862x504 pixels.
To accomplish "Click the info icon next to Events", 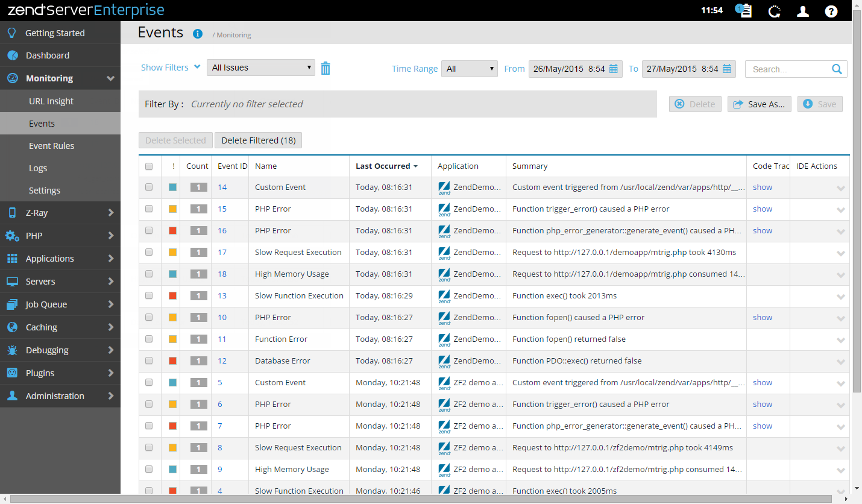I will click(197, 34).
